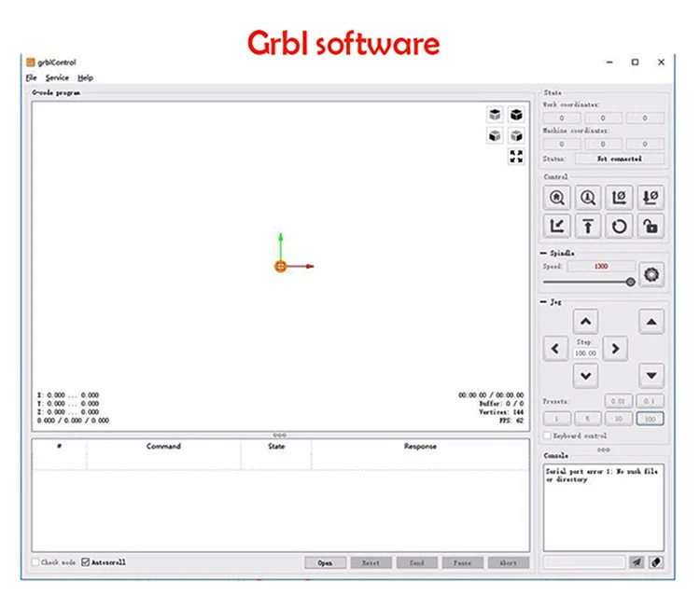Click the console clear eraser icon
Viewport: 700px width, 609px height.
coord(656,562)
